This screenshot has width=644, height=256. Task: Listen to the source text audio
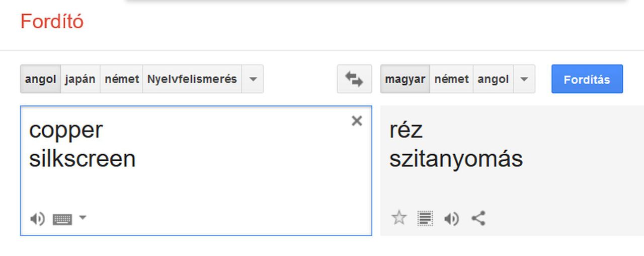click(37, 219)
